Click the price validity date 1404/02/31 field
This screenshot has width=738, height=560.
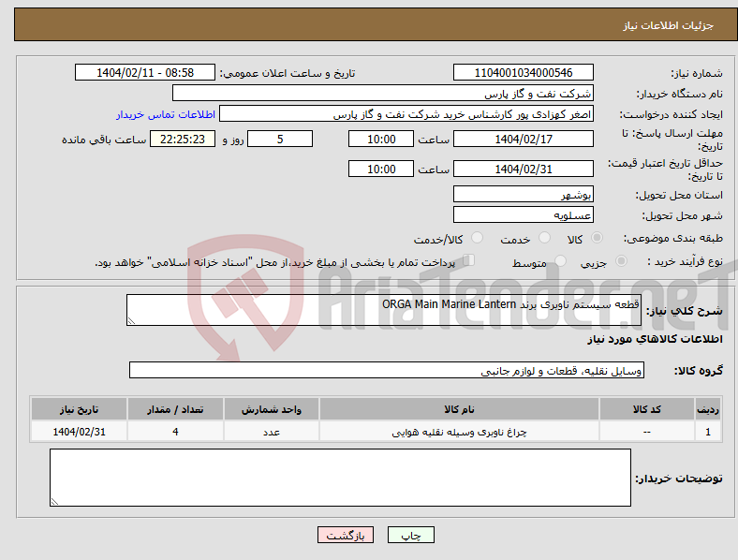[x=523, y=169]
